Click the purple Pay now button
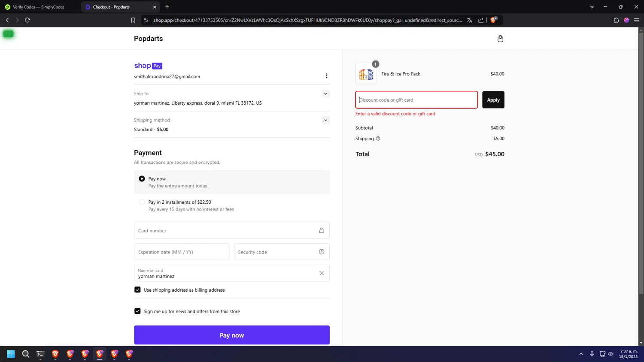 (232, 335)
